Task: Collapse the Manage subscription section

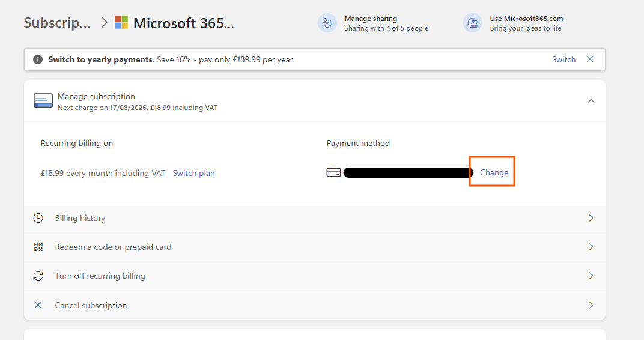Action: tap(591, 101)
